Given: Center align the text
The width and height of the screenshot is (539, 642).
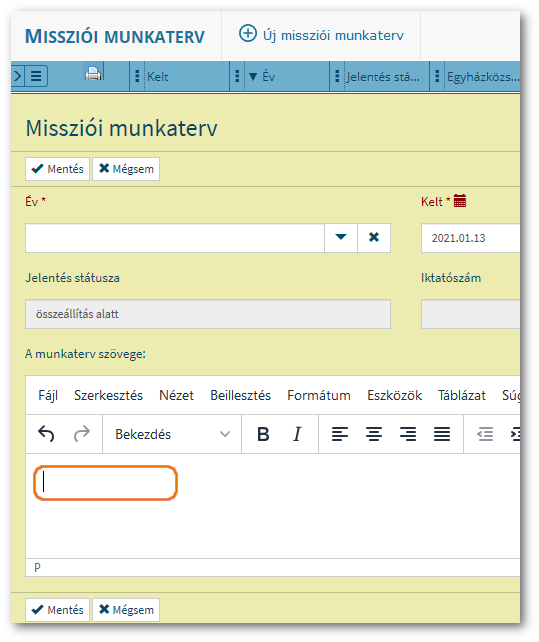Looking at the screenshot, I should click(x=374, y=434).
